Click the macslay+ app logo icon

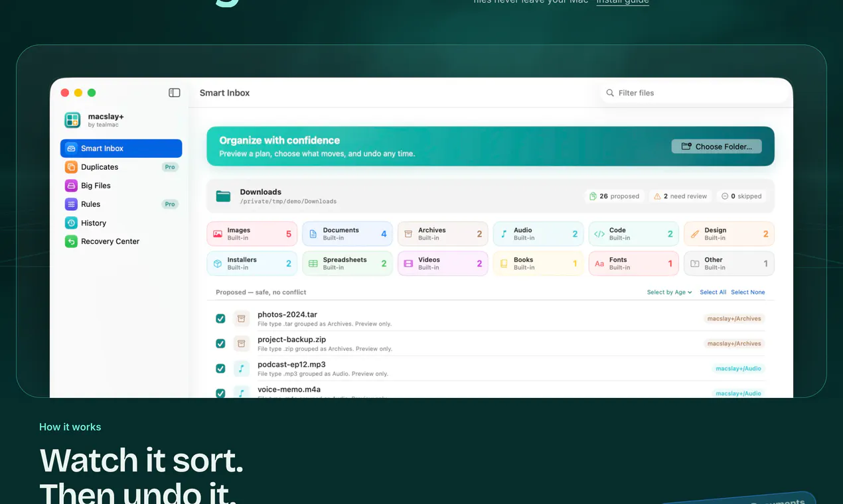click(72, 120)
